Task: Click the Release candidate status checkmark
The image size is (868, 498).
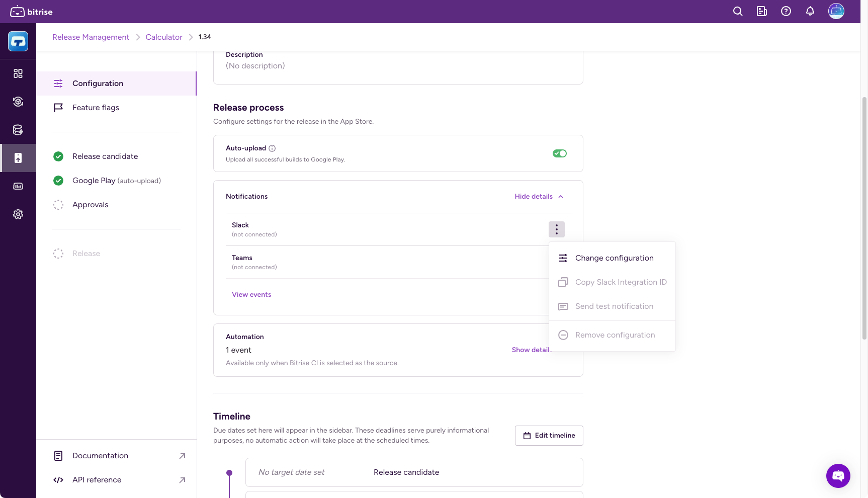Action: click(58, 156)
